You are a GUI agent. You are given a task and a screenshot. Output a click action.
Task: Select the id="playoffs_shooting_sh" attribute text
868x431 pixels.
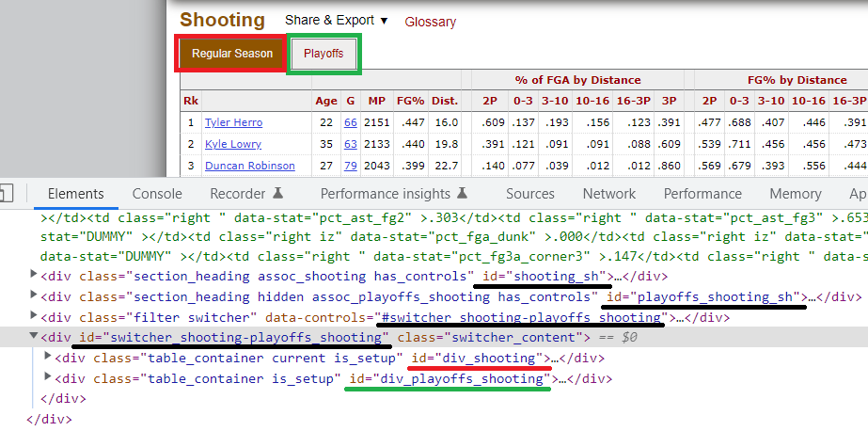(x=703, y=297)
